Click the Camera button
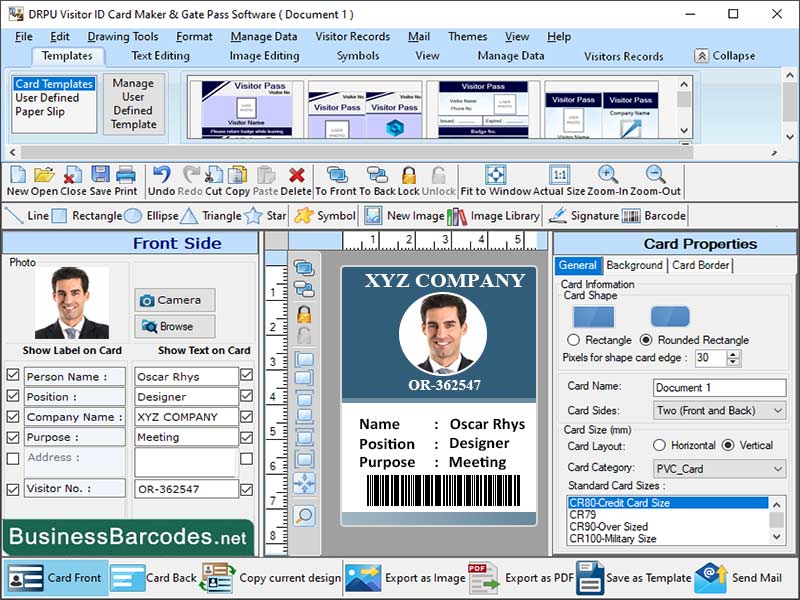 [175, 299]
